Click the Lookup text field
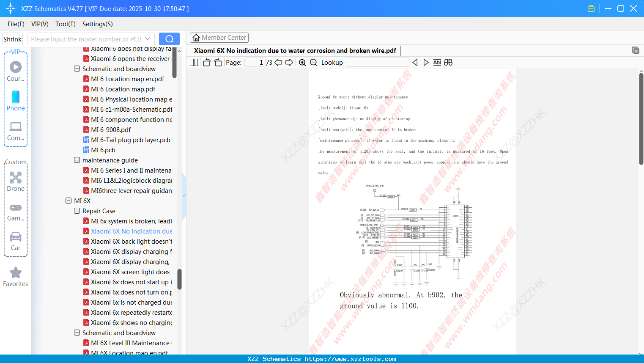 pos(377,63)
